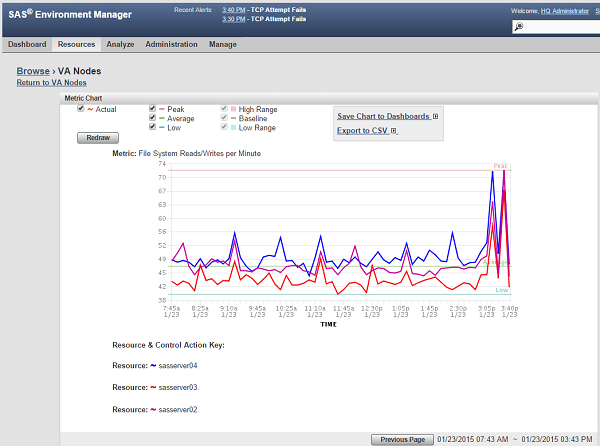Click the Low Range cyan color swatch
Image resolution: width=600 pixels, height=446 pixels.
(x=233, y=128)
